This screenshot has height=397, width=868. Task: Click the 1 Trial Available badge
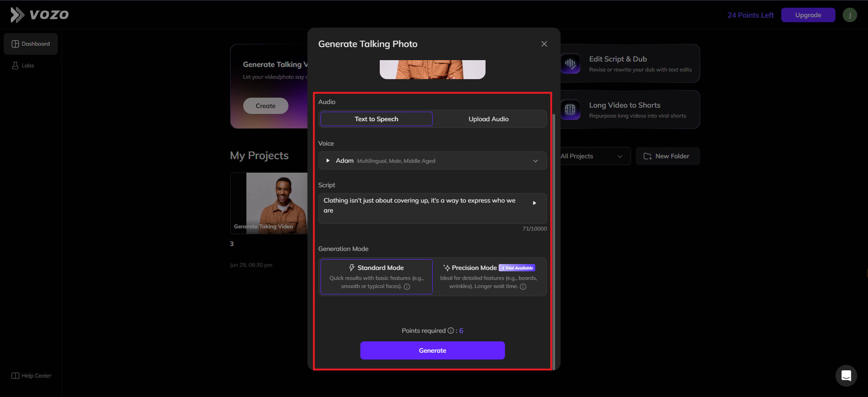pyautogui.click(x=517, y=268)
